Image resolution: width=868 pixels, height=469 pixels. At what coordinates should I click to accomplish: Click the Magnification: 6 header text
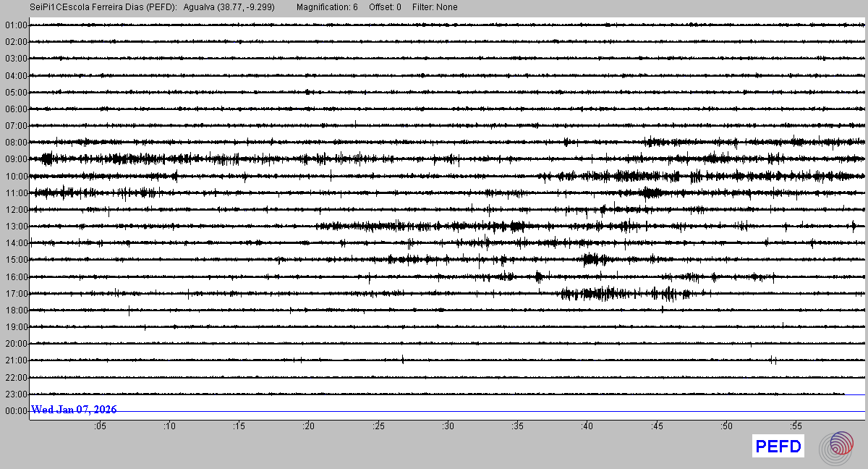tap(327, 7)
